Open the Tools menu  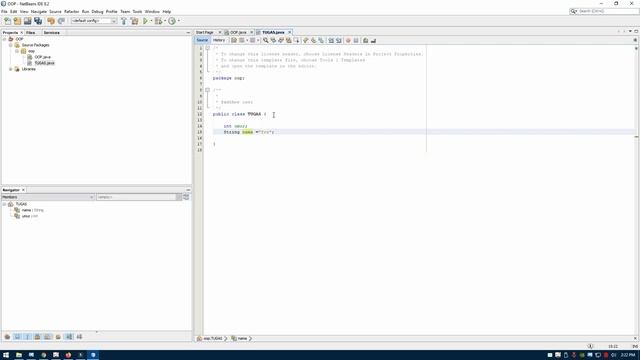tap(137, 12)
